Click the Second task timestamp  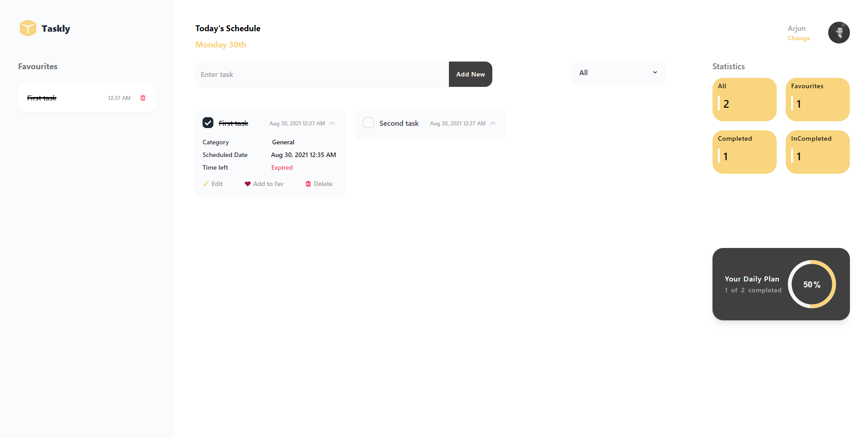[x=458, y=124]
